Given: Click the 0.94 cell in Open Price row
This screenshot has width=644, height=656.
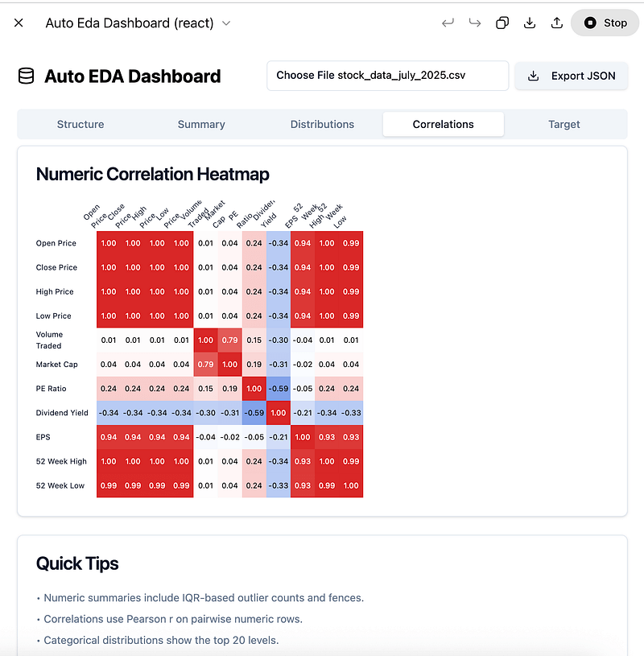Looking at the screenshot, I should 303,243.
